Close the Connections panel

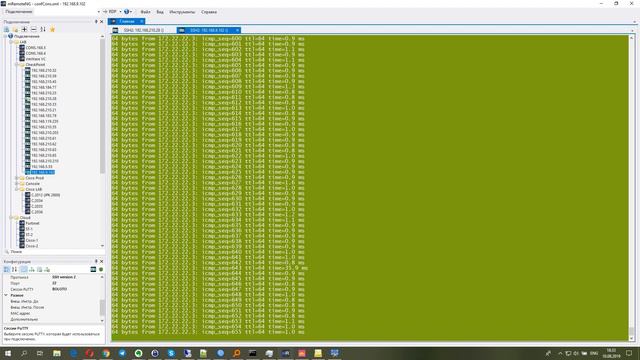[102, 22]
